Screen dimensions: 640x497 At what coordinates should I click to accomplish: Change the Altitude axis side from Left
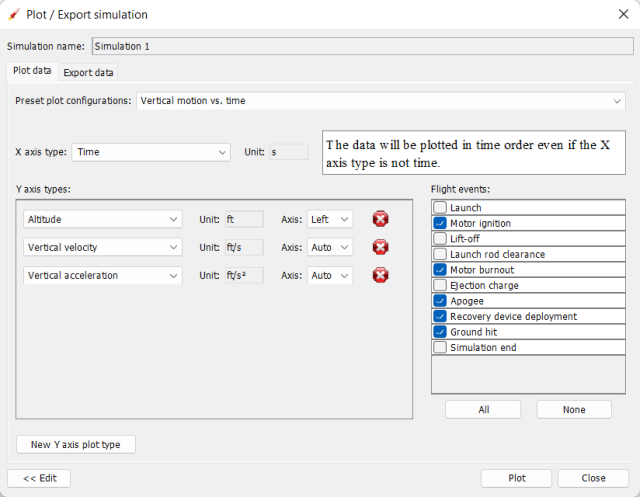click(x=330, y=219)
